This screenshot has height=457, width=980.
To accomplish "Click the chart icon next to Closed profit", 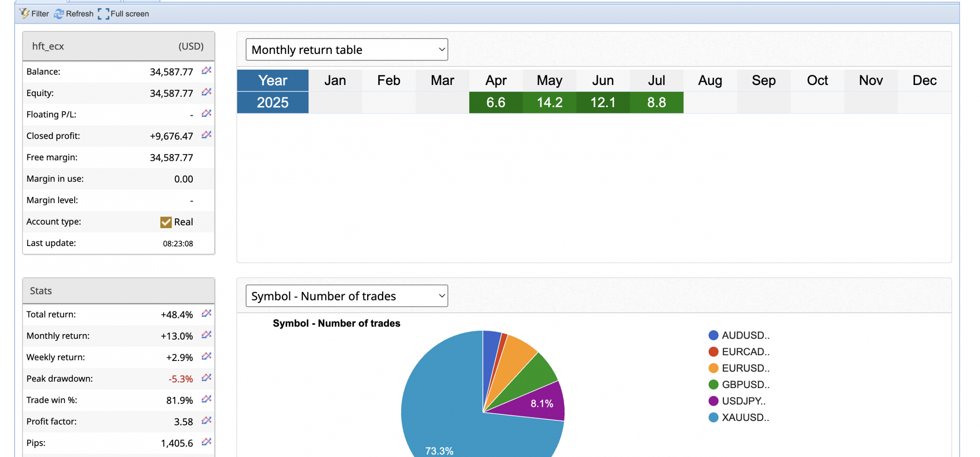I will click(206, 135).
